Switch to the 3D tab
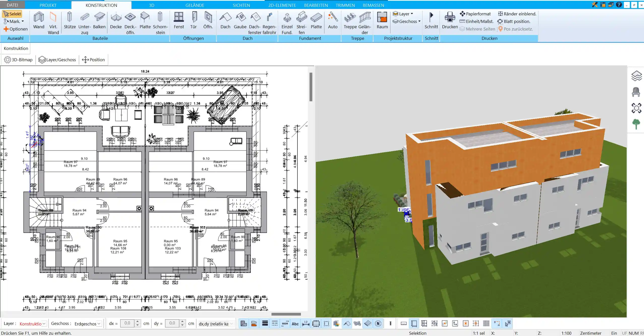The height and width of the screenshot is (336, 644). point(151,5)
